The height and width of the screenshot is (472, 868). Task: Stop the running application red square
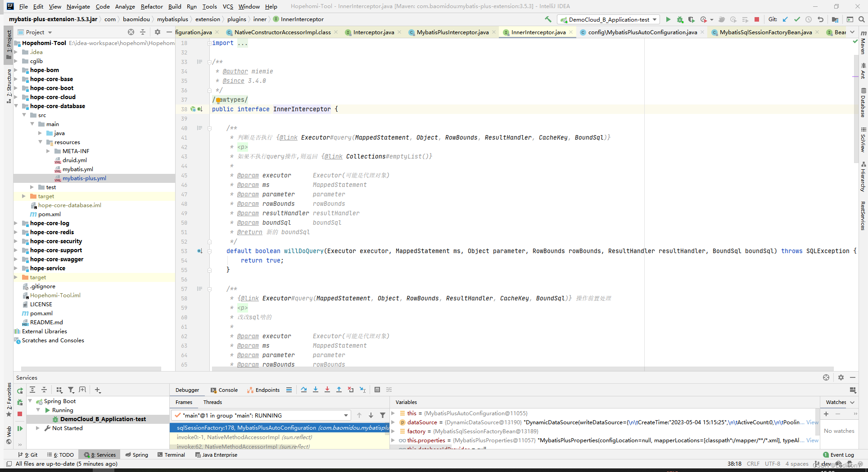coord(757,19)
